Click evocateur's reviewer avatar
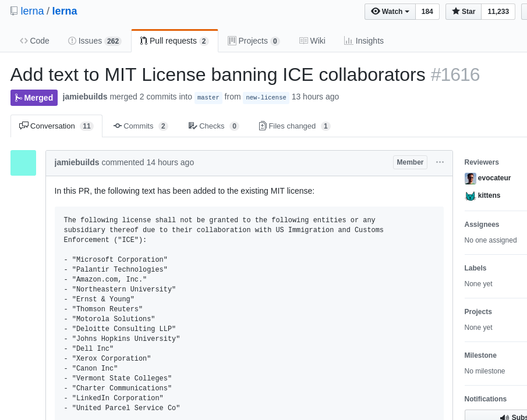 [470, 179]
